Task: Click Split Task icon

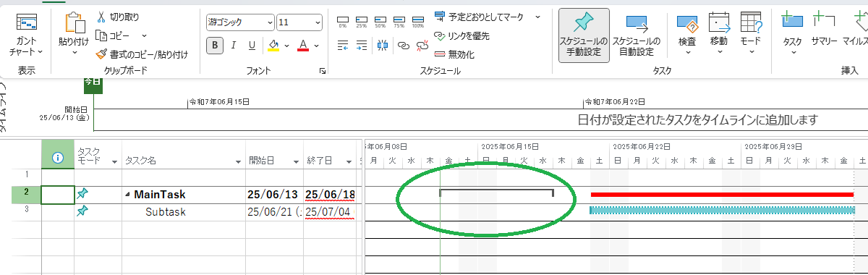Action: tap(383, 46)
